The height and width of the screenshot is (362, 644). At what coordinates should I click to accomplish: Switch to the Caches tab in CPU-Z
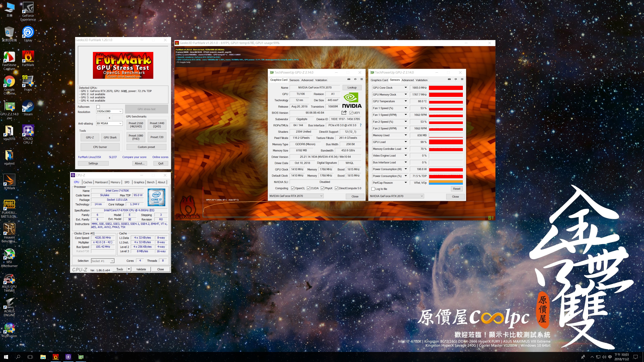88,182
